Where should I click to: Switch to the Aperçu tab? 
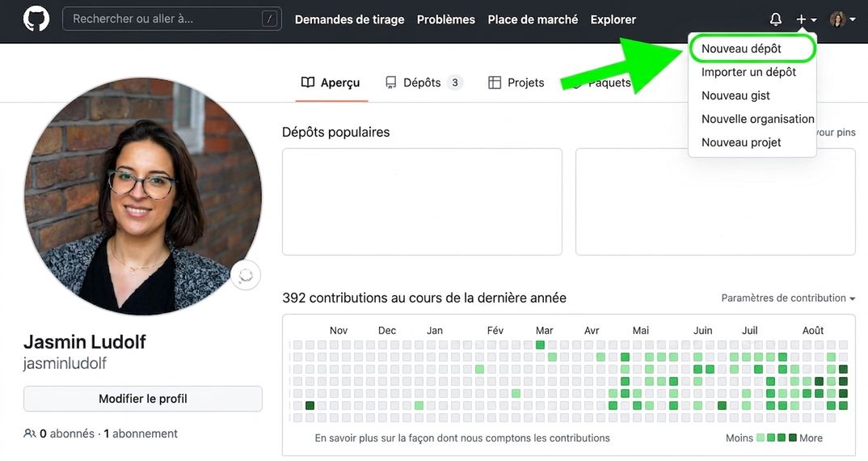(x=331, y=82)
